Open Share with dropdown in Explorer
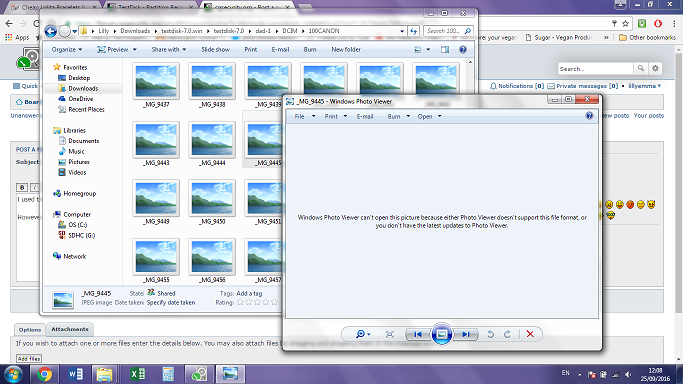This screenshot has height=384, width=683. point(169,50)
